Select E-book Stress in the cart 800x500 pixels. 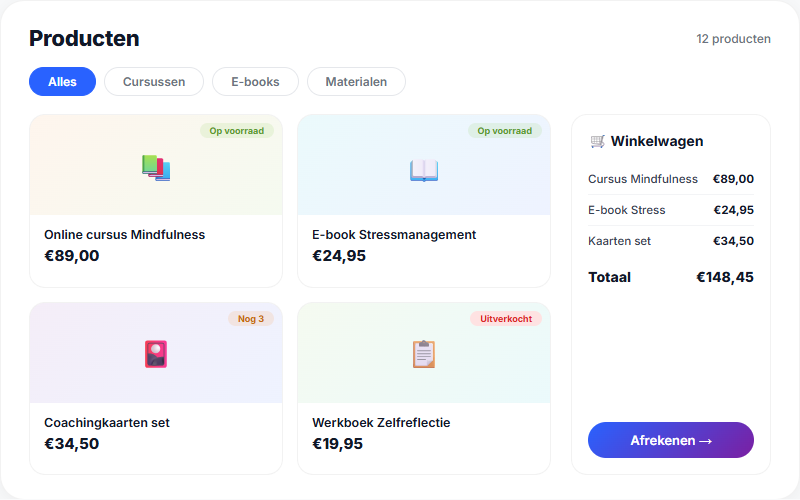click(x=627, y=210)
